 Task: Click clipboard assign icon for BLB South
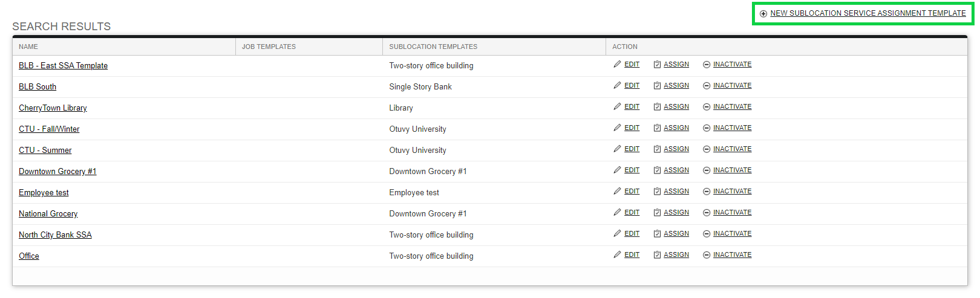[657, 86]
